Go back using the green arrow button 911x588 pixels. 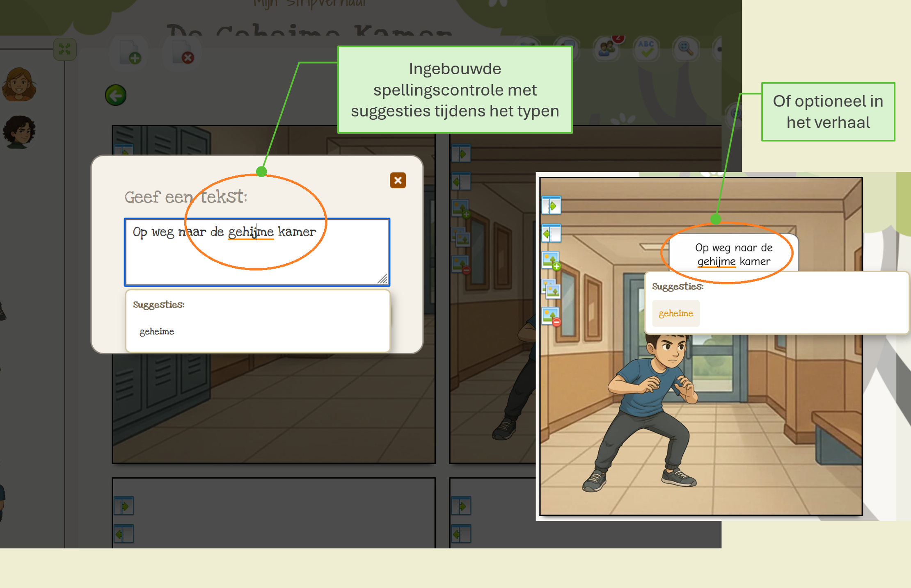(x=115, y=95)
